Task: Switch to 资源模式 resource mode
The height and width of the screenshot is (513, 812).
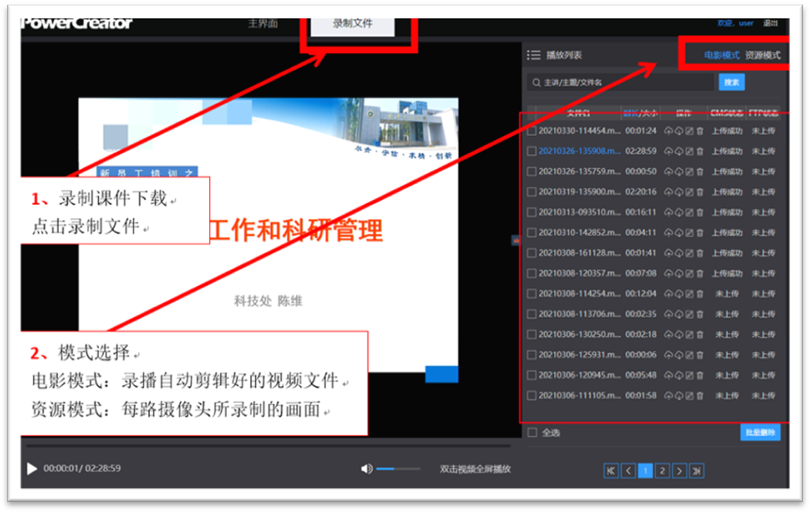Action: (x=762, y=55)
